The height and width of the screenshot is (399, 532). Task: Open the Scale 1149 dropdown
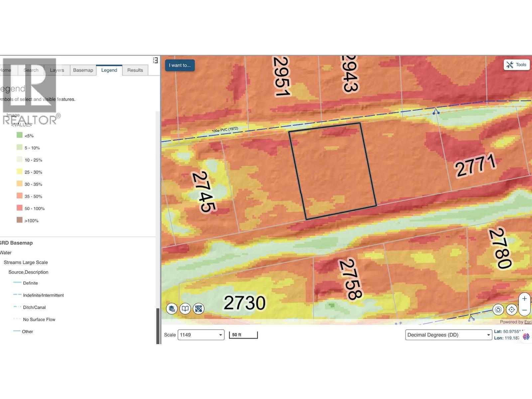(x=201, y=335)
